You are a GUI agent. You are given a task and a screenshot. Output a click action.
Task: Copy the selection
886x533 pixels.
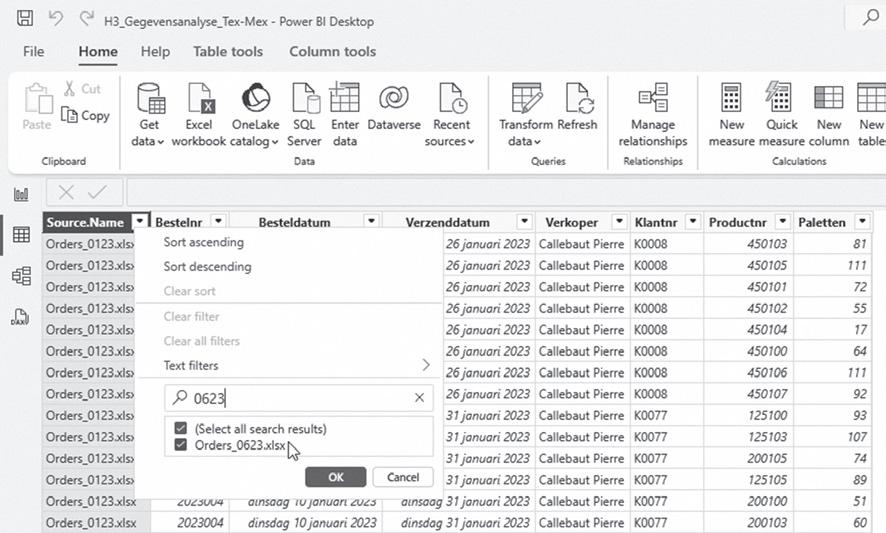85,115
